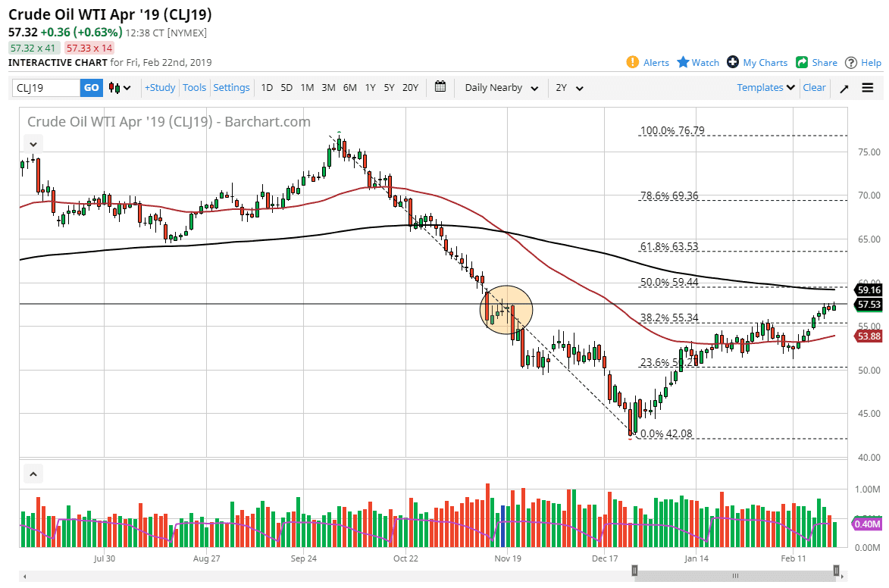Open the Alerts bell icon
The height and width of the screenshot is (588, 889).
(x=633, y=62)
